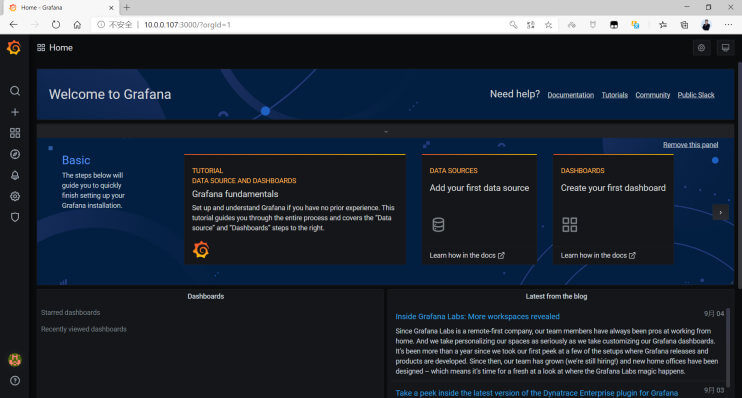Open the Server Admin shield icon
742x398 pixels.
[x=15, y=217]
